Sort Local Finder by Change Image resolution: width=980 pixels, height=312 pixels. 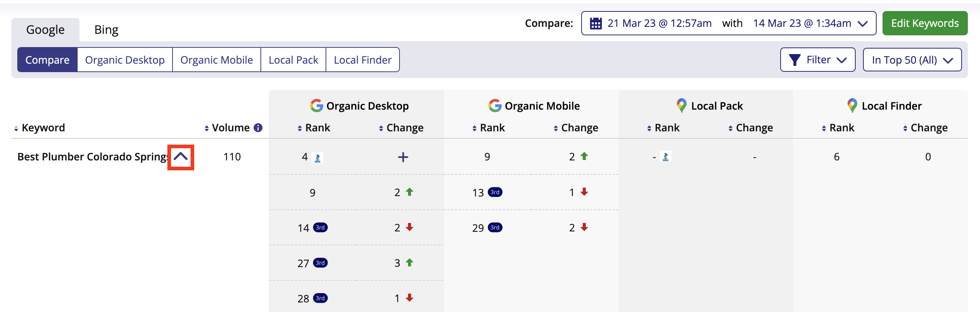[x=925, y=127]
